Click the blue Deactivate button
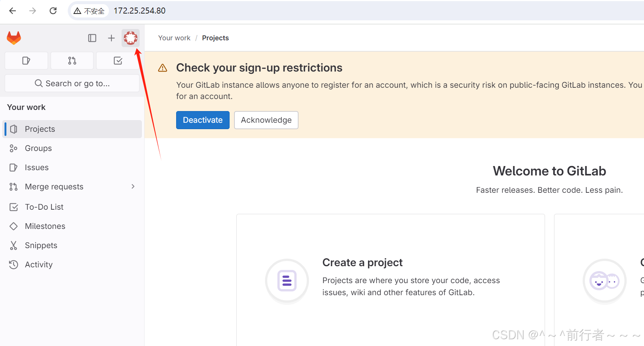Viewport: 644px width, 346px height. [203, 120]
